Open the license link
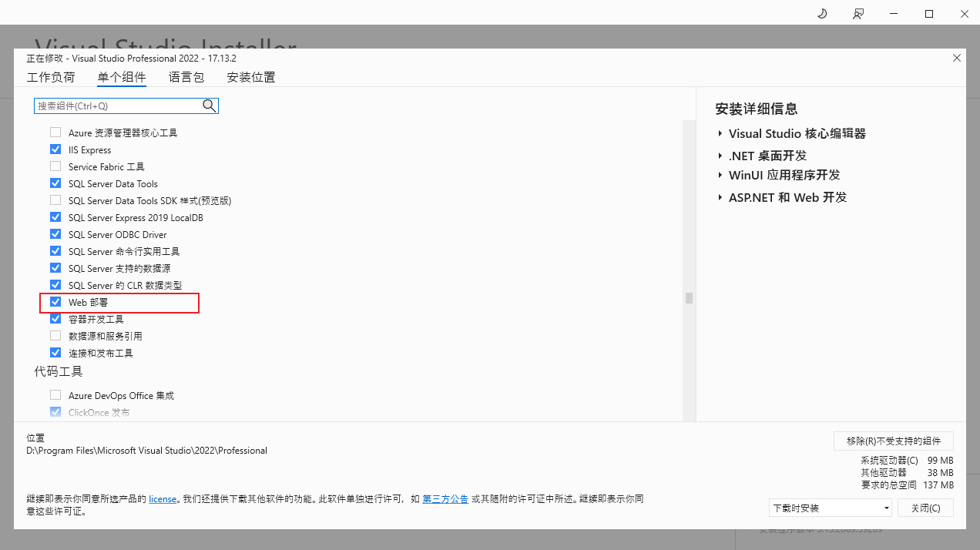This screenshot has width=980, height=550. pos(163,499)
